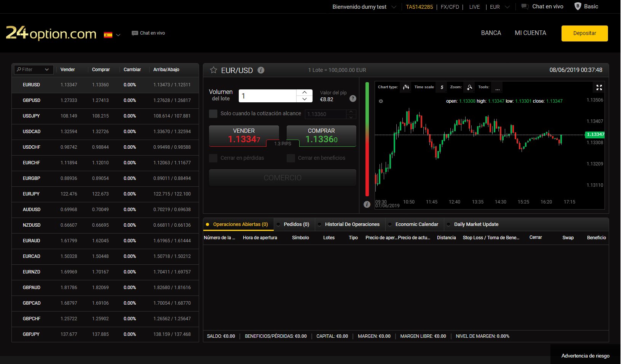
Task: Click account number TA5142285
Action: [x=419, y=7]
